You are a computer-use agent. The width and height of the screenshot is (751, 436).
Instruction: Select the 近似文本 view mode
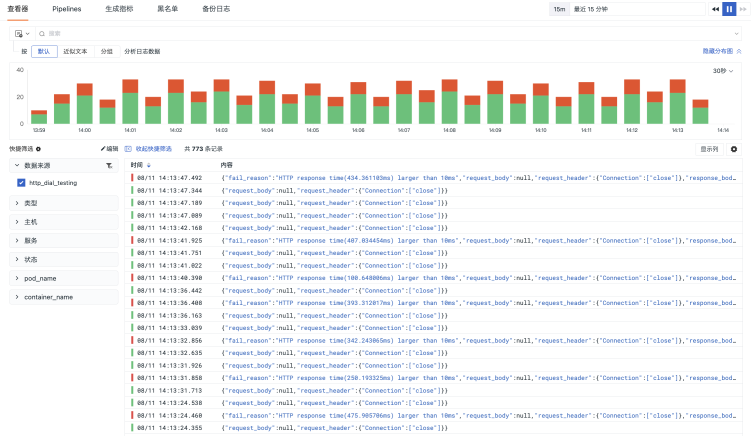pos(75,51)
